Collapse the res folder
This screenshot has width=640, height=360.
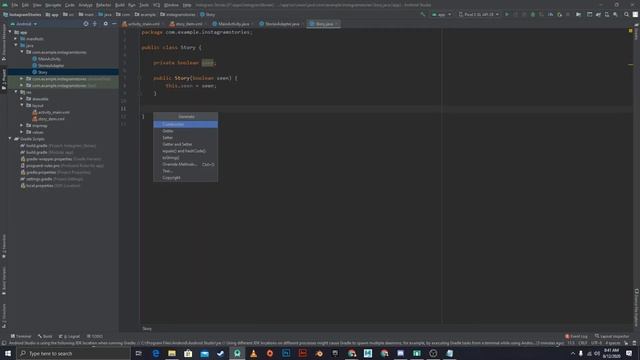coord(16,92)
